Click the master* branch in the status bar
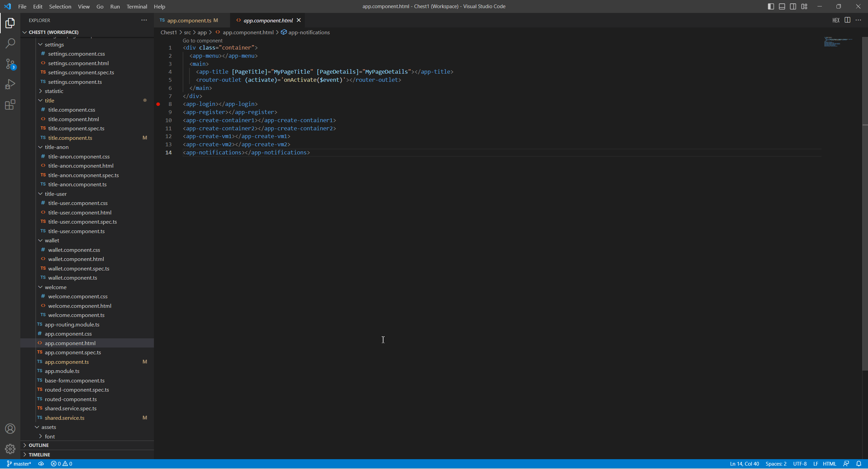The height and width of the screenshot is (469, 868). (x=19, y=464)
